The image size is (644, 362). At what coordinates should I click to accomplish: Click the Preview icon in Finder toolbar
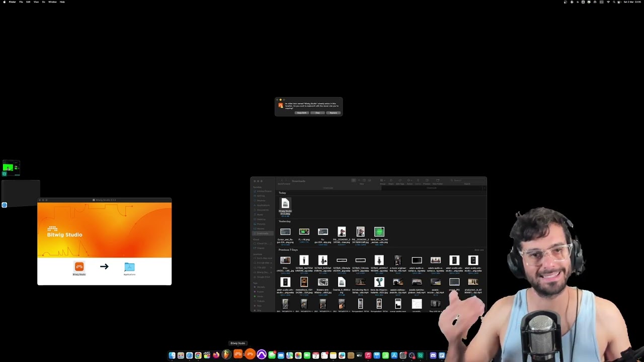click(x=427, y=180)
